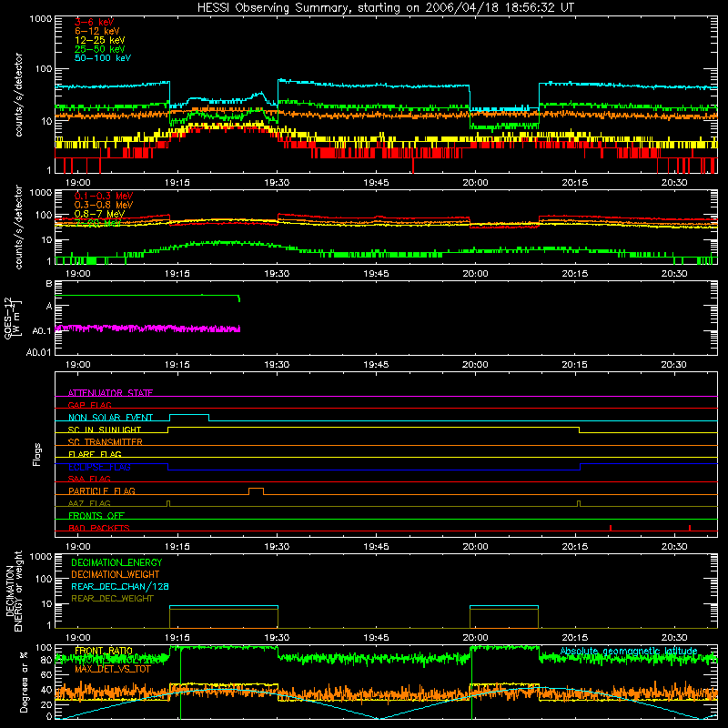Click the 20:00 tick label under the GOES panel
Viewport: 728px width, 728px height.
(x=475, y=365)
